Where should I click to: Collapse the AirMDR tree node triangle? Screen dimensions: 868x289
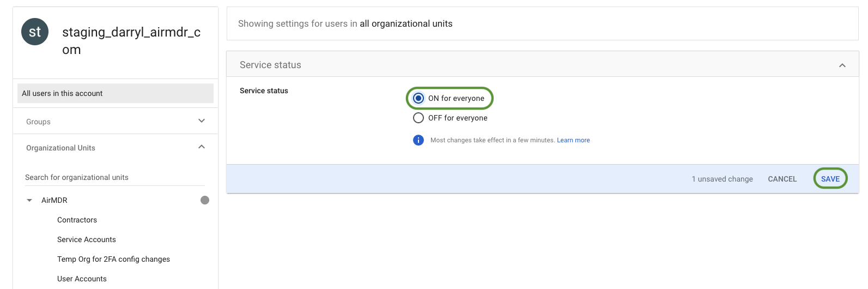(29, 200)
